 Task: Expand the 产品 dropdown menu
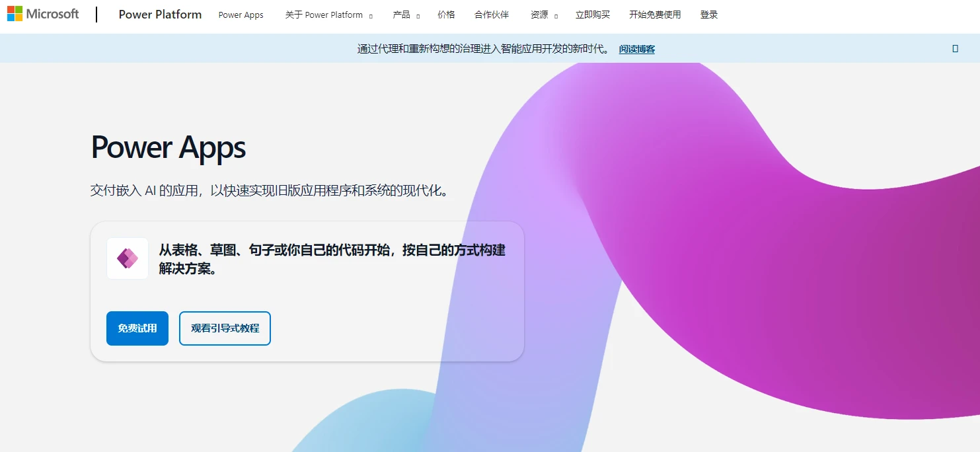(406, 15)
